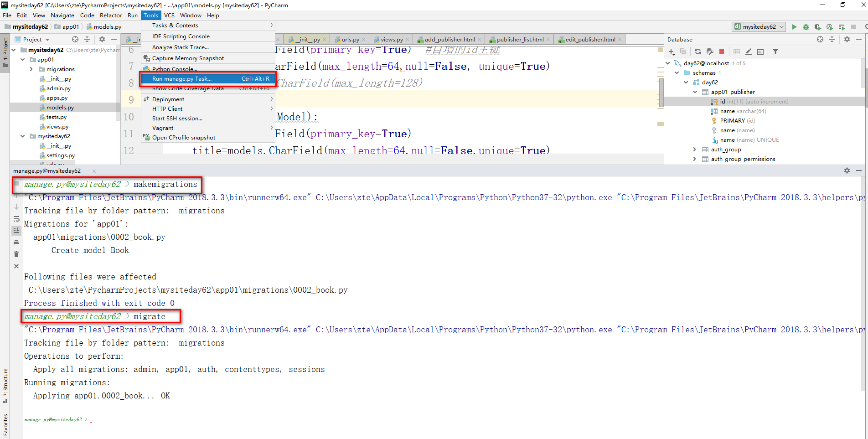Open Project panel settings gear
This screenshot has width=868, height=439.
click(x=102, y=39)
